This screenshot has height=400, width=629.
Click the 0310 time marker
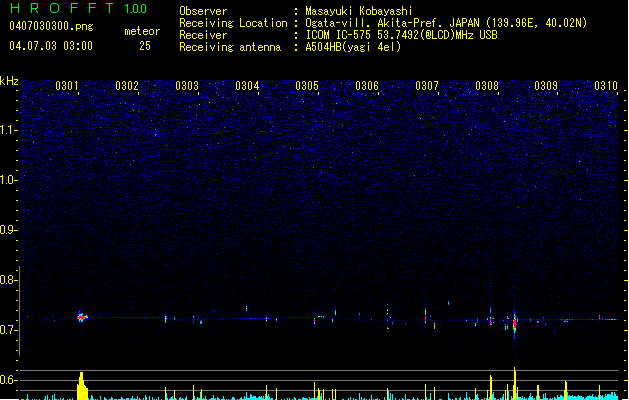point(606,86)
